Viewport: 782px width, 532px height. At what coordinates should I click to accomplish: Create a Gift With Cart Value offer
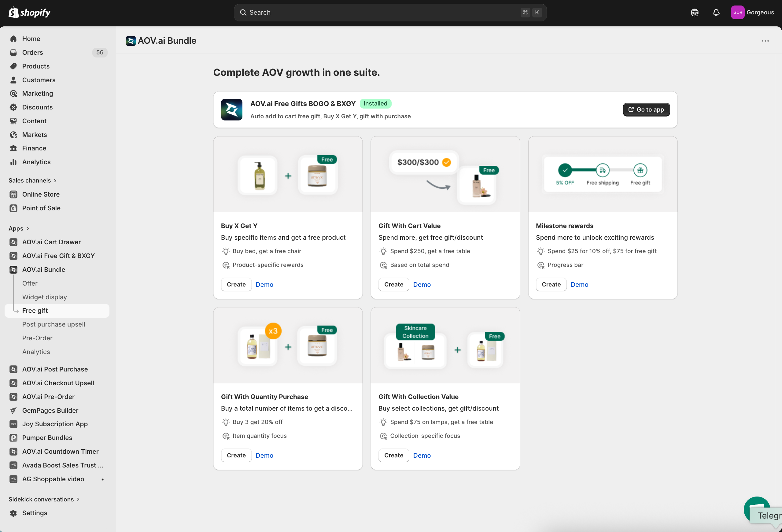pyautogui.click(x=394, y=285)
